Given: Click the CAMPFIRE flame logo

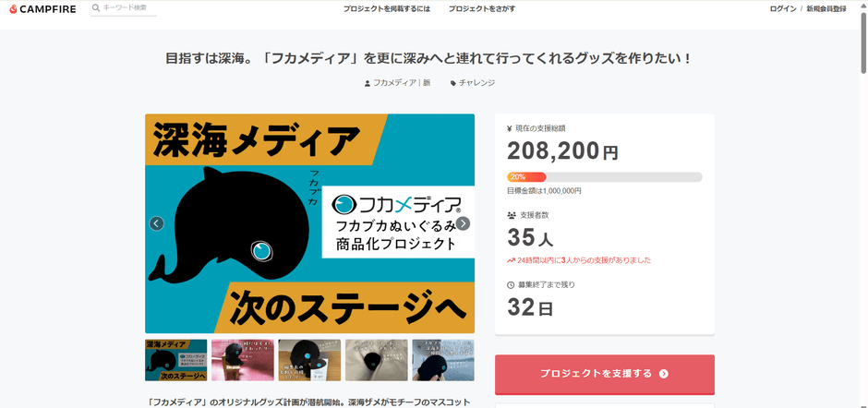Looking at the screenshot, I should pos(11,8).
